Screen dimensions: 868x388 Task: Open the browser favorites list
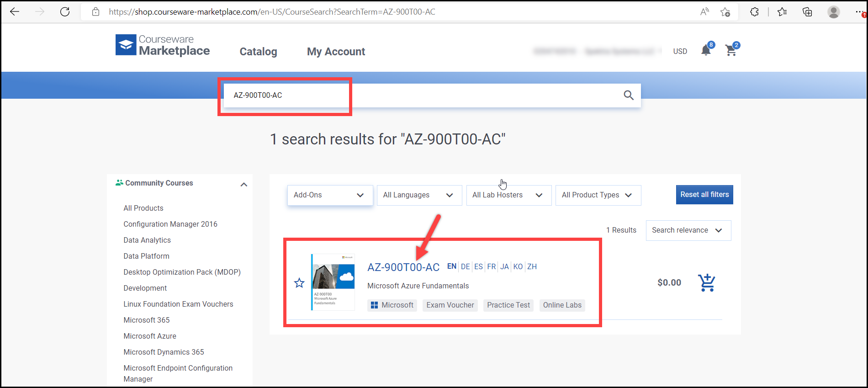point(782,12)
